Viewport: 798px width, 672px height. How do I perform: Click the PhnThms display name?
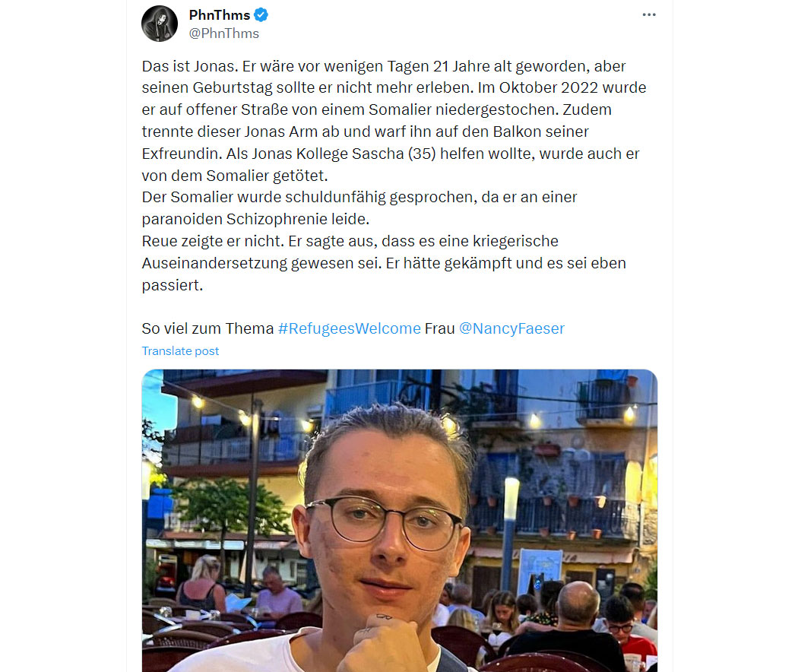click(220, 15)
